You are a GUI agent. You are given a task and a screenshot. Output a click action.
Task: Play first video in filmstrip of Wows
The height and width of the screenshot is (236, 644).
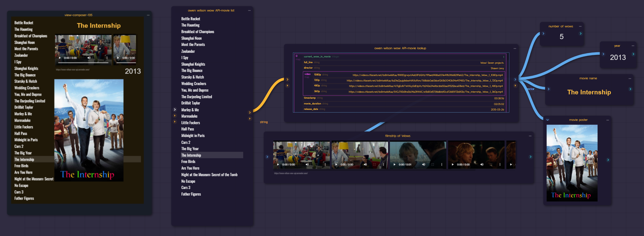click(x=278, y=165)
